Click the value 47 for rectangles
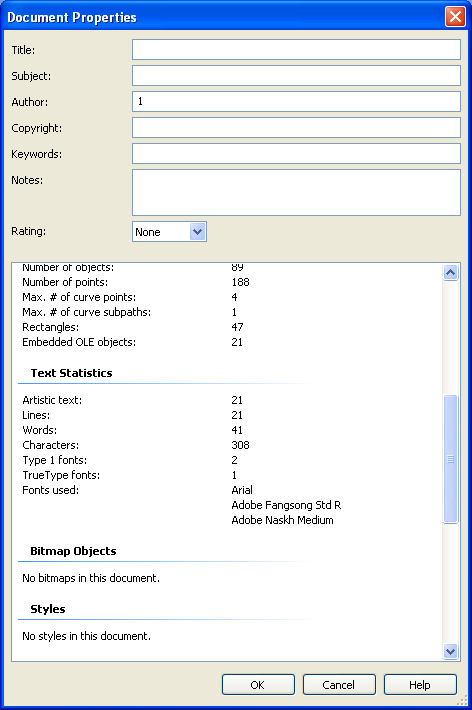The width and height of the screenshot is (472, 710). tap(237, 327)
